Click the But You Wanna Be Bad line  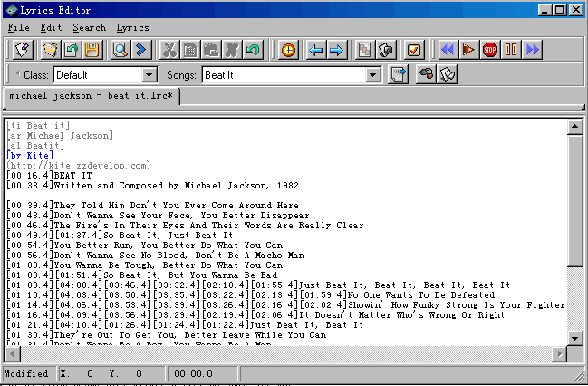pyautogui.click(x=141, y=275)
